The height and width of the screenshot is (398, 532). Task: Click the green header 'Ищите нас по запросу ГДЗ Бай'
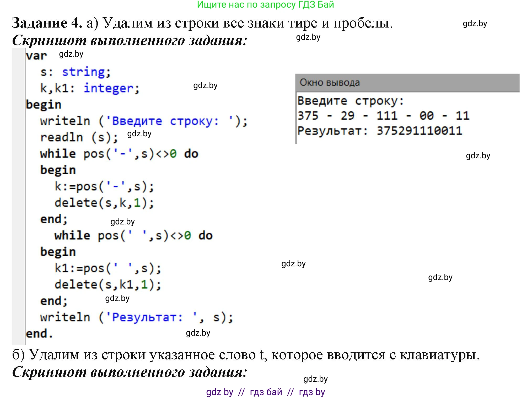click(266, 5)
